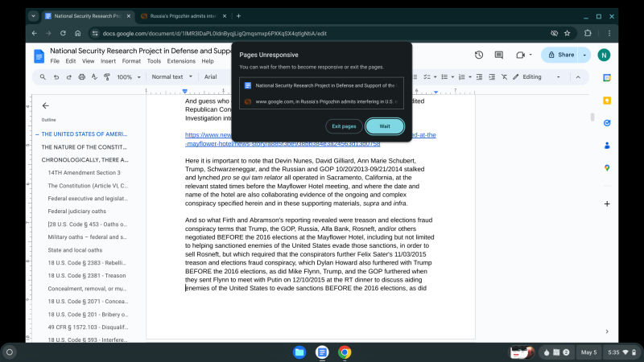This screenshot has width=644, height=362.
Task: Open the Insert menu
Action: click(x=108, y=61)
